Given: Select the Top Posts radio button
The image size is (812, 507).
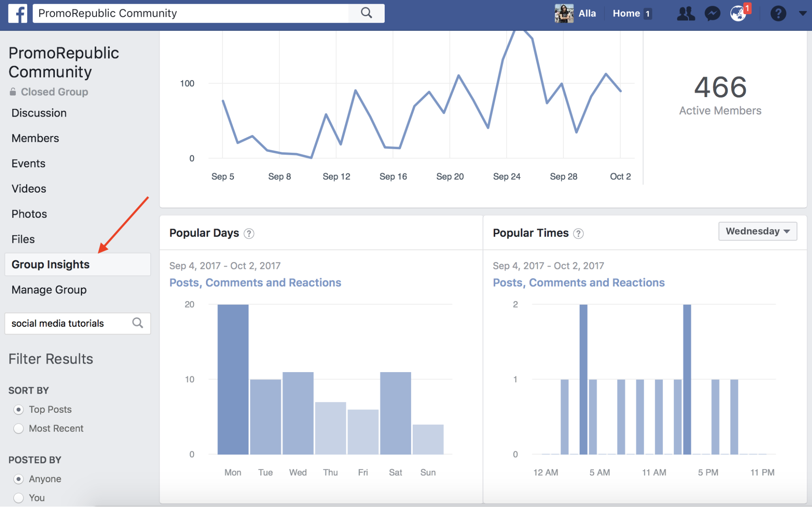Looking at the screenshot, I should [x=18, y=409].
